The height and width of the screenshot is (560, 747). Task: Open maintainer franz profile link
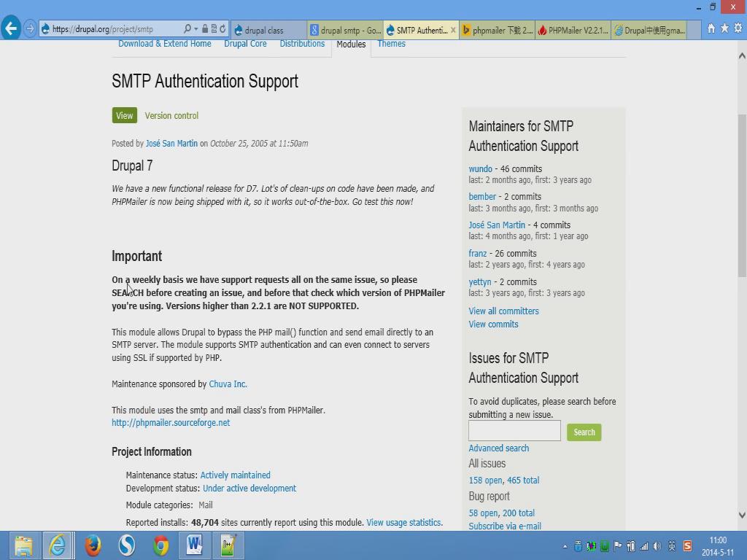pos(478,254)
